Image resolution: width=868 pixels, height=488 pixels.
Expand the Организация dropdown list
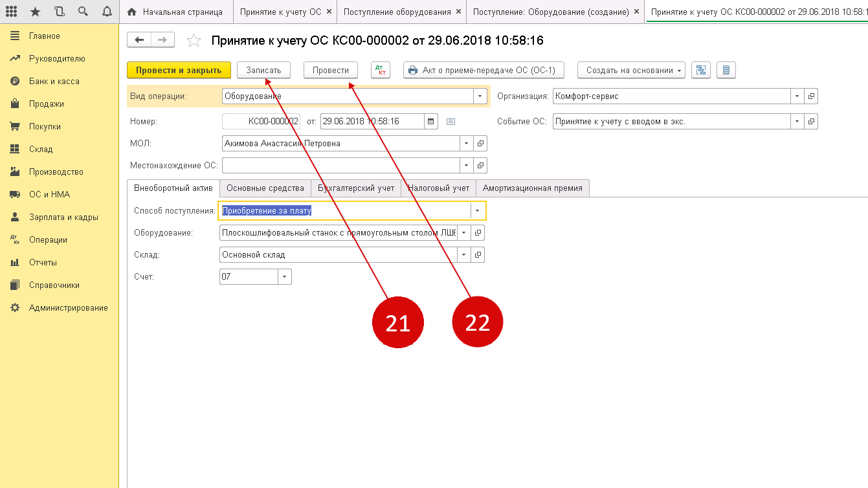797,96
